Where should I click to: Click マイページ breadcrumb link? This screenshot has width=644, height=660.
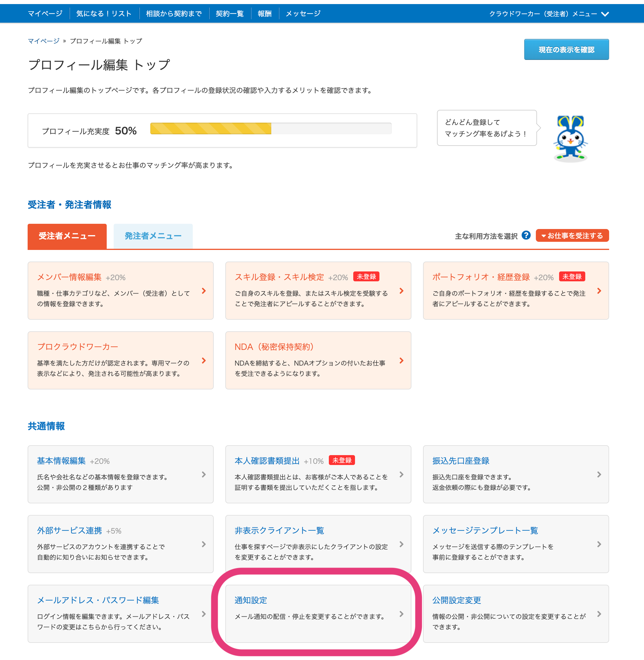(43, 41)
